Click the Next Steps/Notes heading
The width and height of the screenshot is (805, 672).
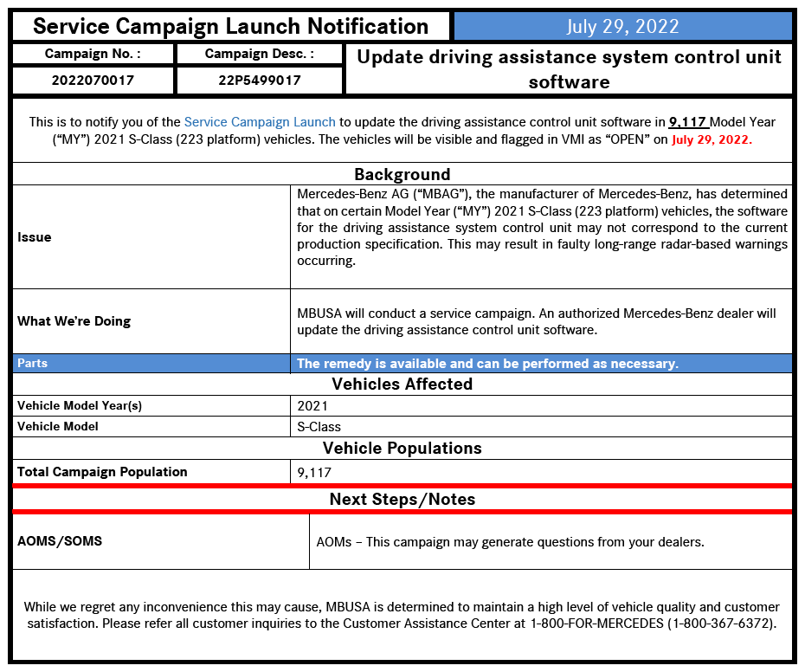402,500
